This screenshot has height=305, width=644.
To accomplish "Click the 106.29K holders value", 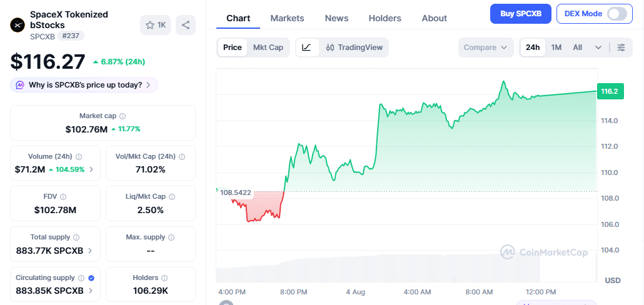I will [x=150, y=291].
